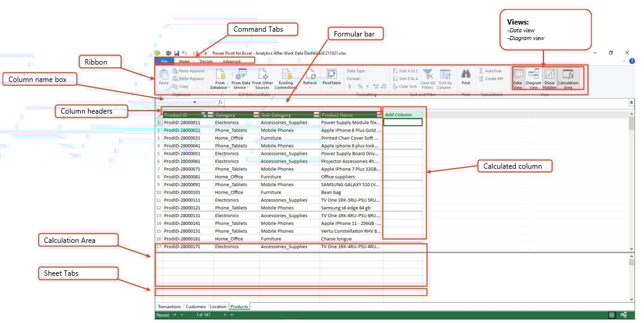The width and height of the screenshot is (644, 323).
Task: Click Clear Sort in ribbon
Action: click(x=405, y=87)
